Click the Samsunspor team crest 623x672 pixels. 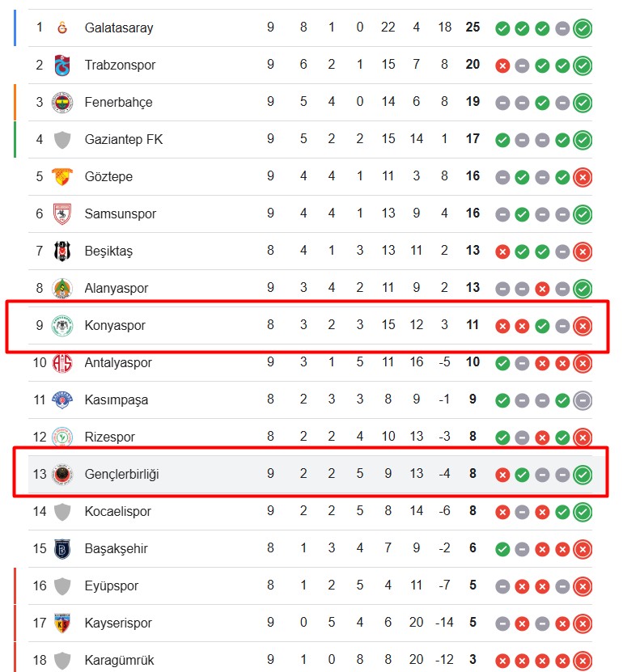coord(62,213)
